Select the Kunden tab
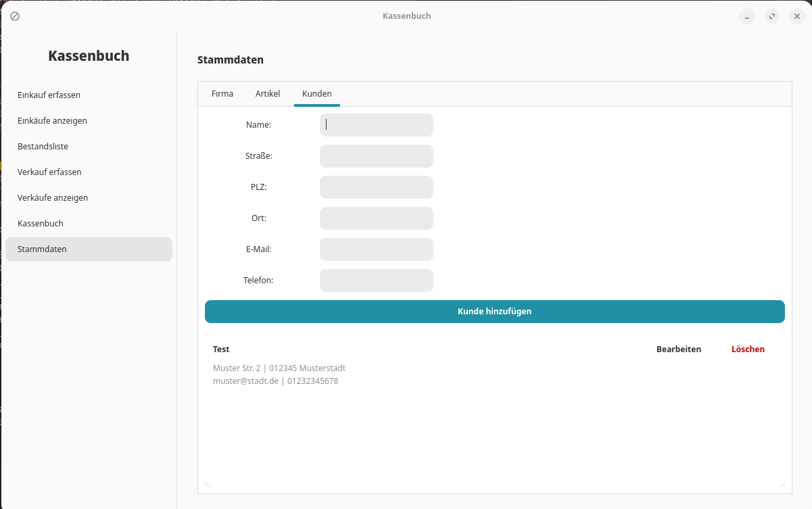Image resolution: width=812 pixels, height=509 pixels. click(x=316, y=94)
